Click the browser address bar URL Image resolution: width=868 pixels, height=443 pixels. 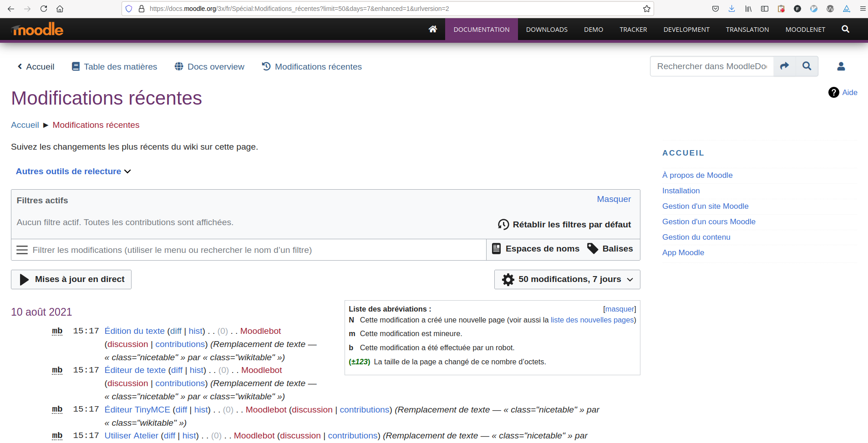(x=299, y=9)
